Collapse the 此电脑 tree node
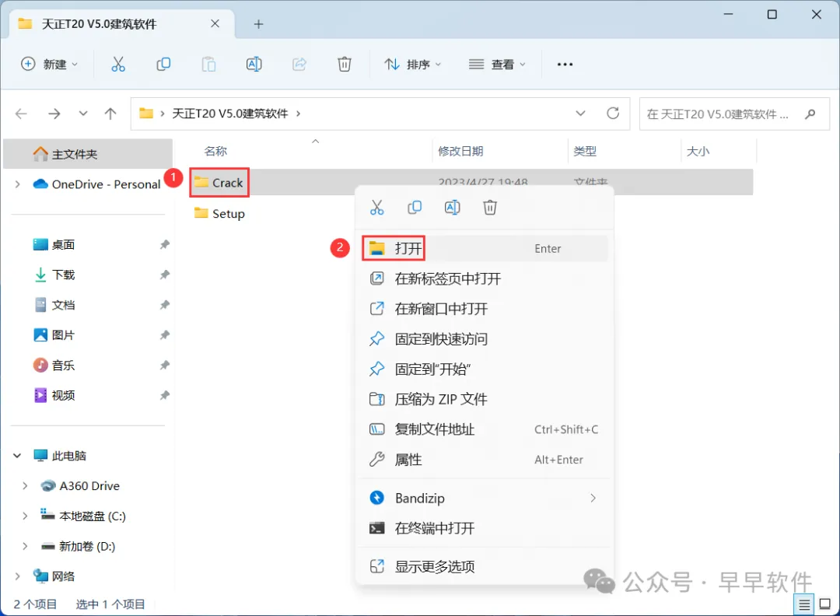840x616 pixels. click(18, 456)
